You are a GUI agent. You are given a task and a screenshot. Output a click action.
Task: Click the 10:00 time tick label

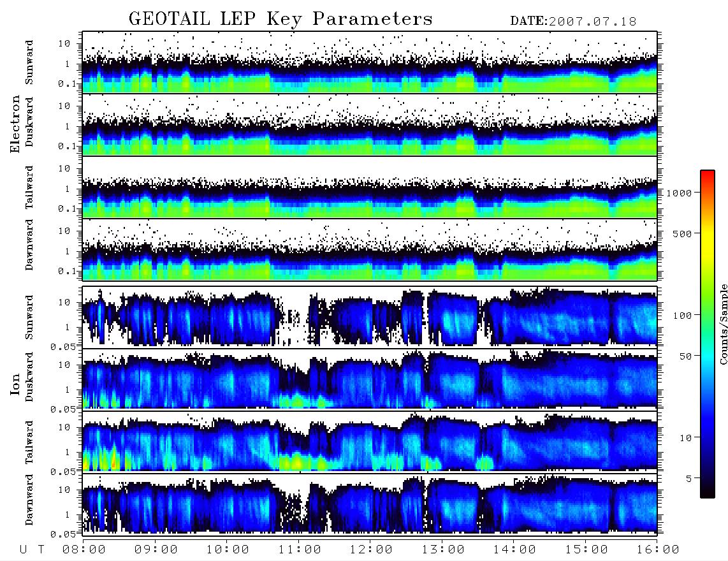point(228,550)
